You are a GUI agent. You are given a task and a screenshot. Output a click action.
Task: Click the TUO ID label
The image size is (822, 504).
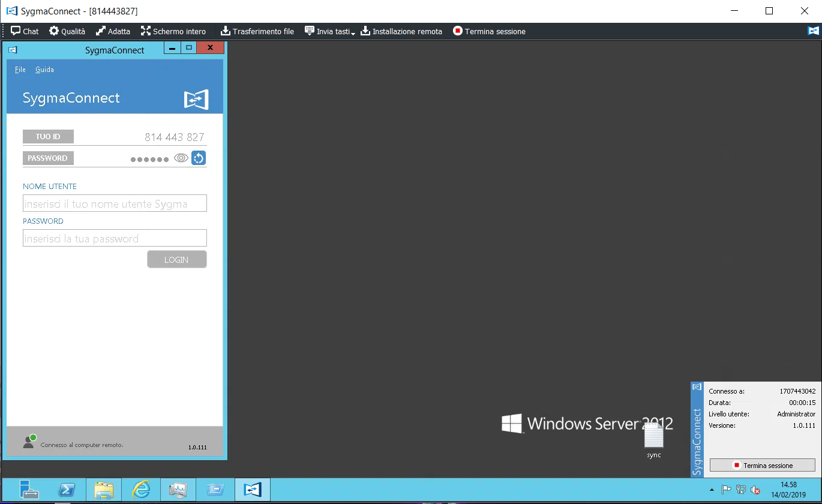point(48,137)
